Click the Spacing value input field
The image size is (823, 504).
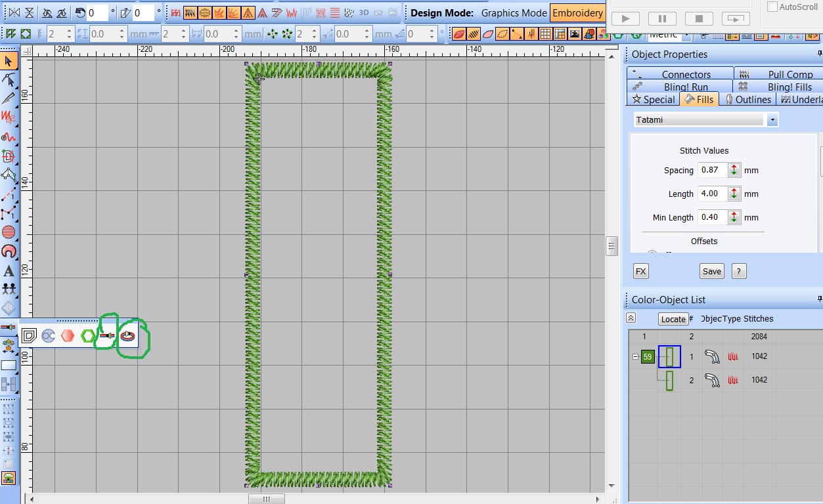click(711, 170)
